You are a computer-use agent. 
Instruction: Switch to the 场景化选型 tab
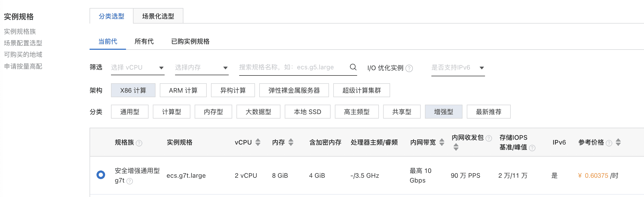pyautogui.click(x=158, y=16)
